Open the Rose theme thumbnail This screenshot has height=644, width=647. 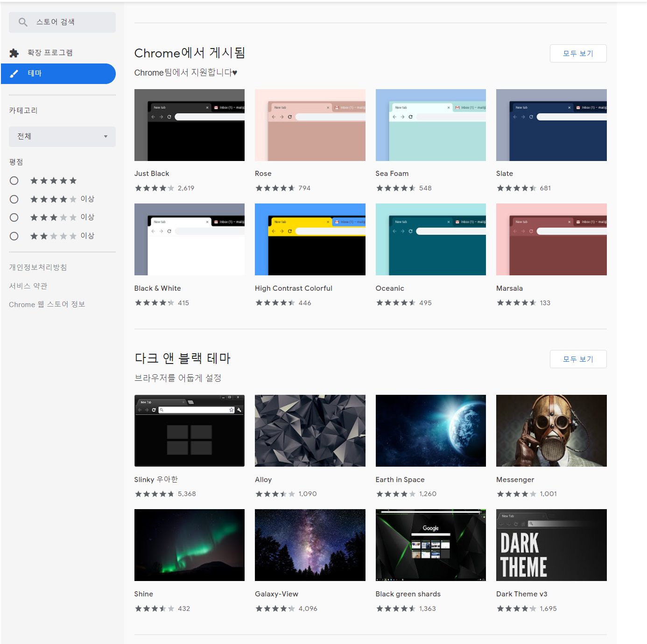(x=310, y=125)
